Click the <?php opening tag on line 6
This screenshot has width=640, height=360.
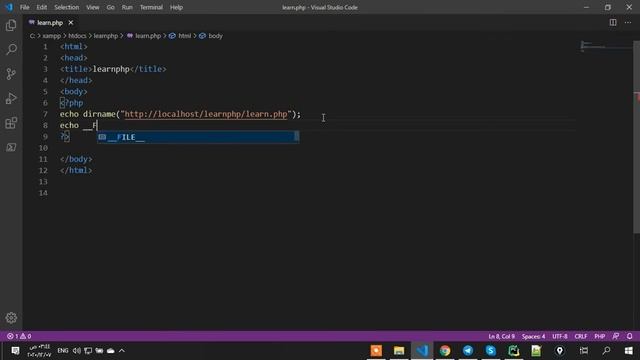[71, 103]
